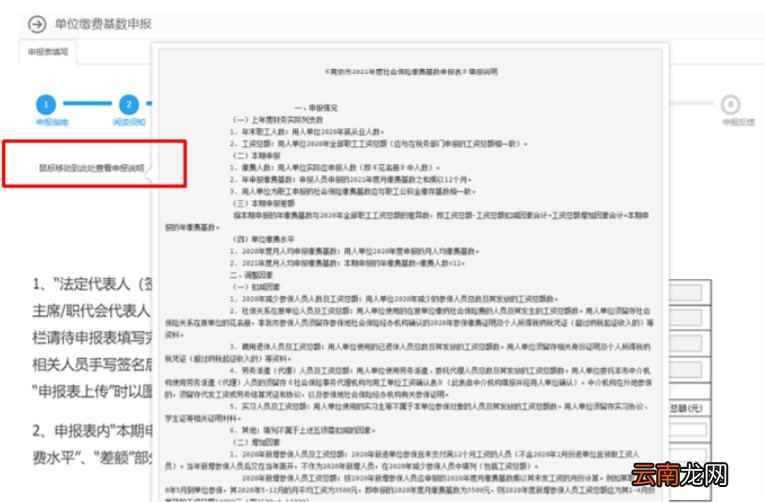Click the 缴费人数 line mentioning 花名册

[335, 167]
